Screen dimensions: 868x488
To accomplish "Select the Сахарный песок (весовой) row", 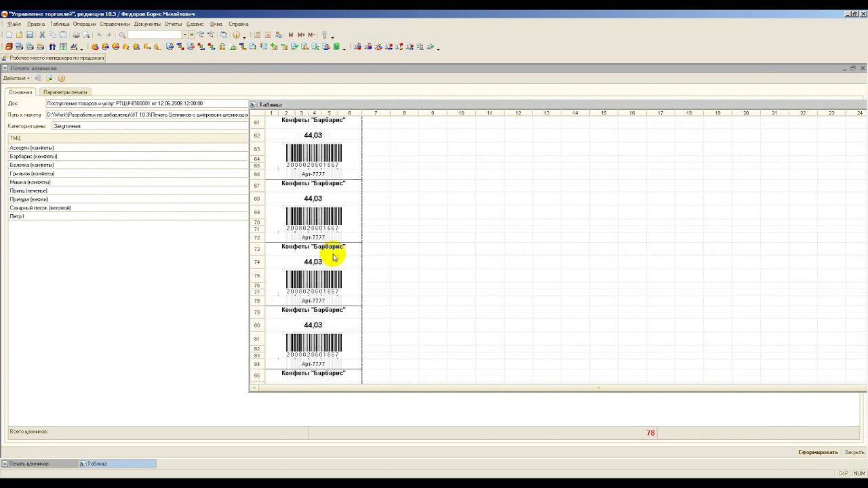I will coord(128,208).
